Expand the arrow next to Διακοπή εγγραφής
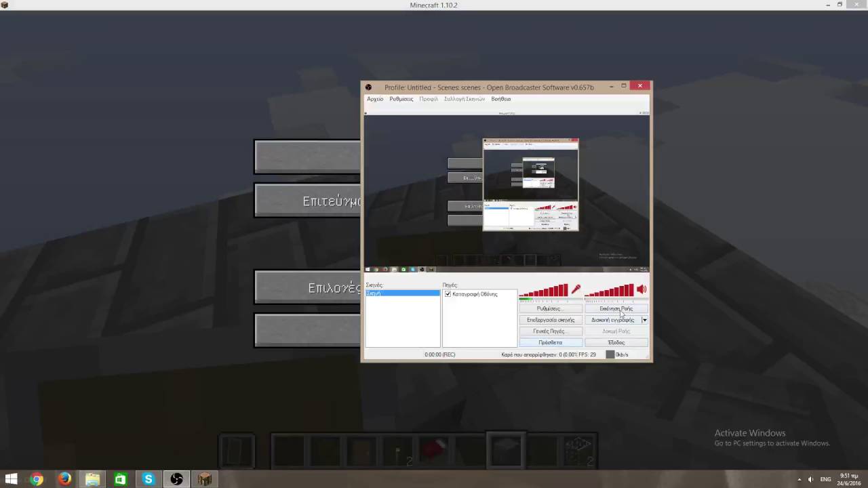This screenshot has height=488, width=868. coord(644,320)
